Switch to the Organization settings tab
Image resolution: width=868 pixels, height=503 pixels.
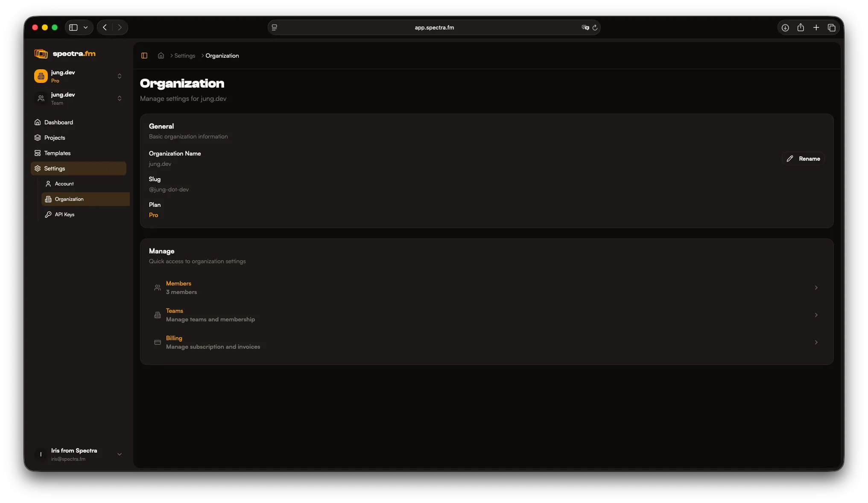click(69, 199)
